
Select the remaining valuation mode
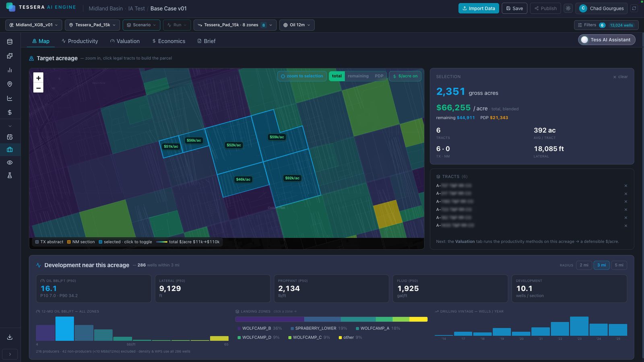tap(358, 76)
